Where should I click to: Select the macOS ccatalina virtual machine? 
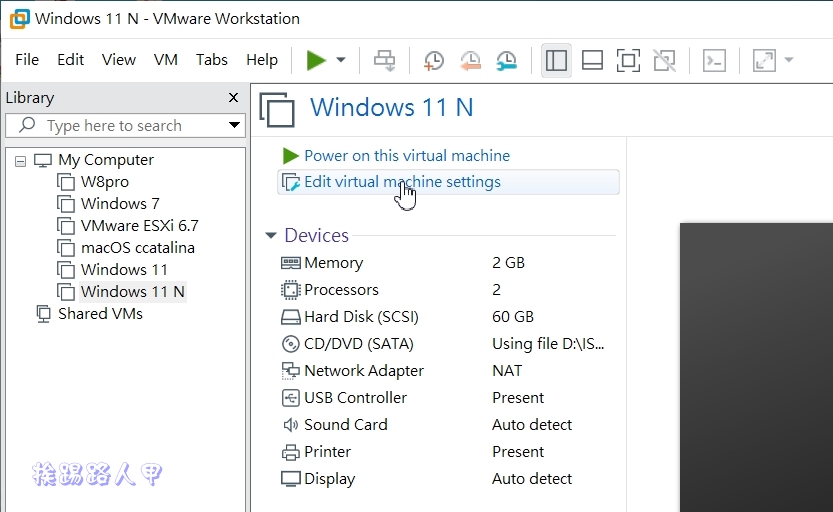138,248
